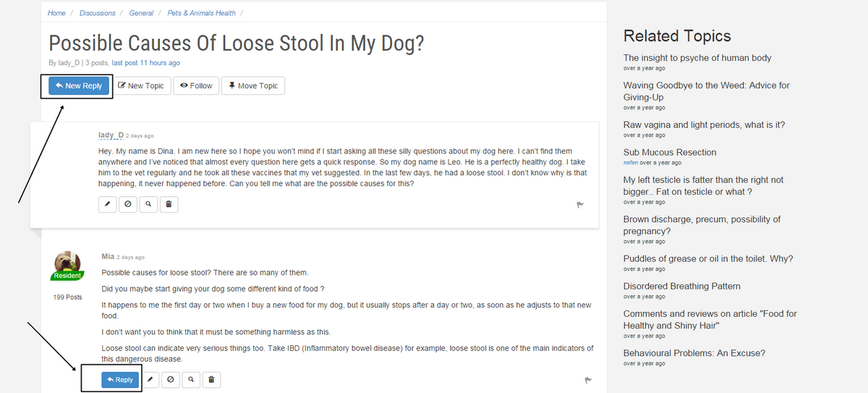
Task: Click the magnifier icon under lady_D's post
Action: [148, 205]
